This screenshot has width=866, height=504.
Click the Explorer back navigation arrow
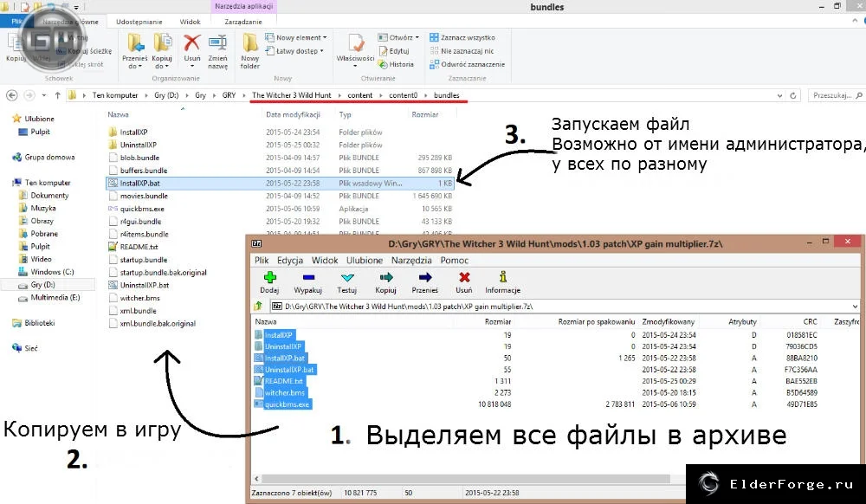coord(11,95)
